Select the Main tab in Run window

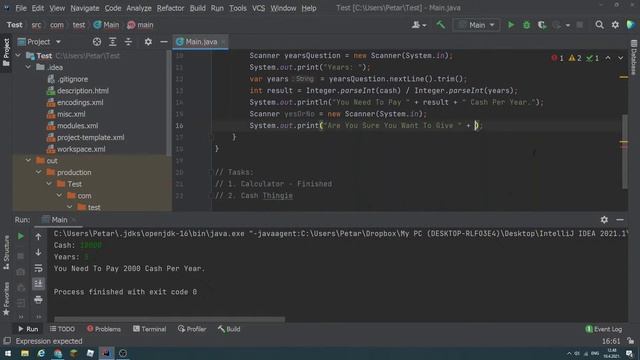pyautogui.click(x=59, y=220)
